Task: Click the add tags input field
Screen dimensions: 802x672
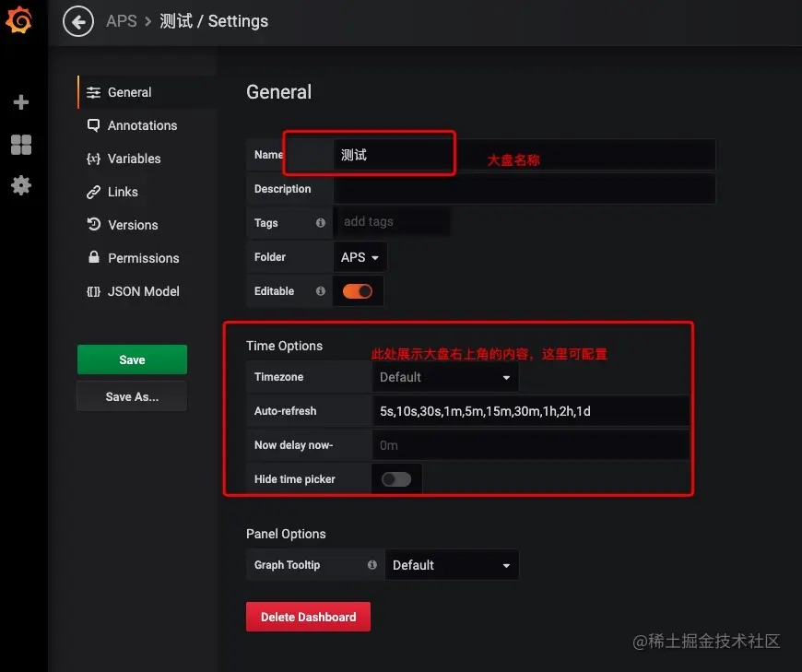Action: pyautogui.click(x=393, y=222)
